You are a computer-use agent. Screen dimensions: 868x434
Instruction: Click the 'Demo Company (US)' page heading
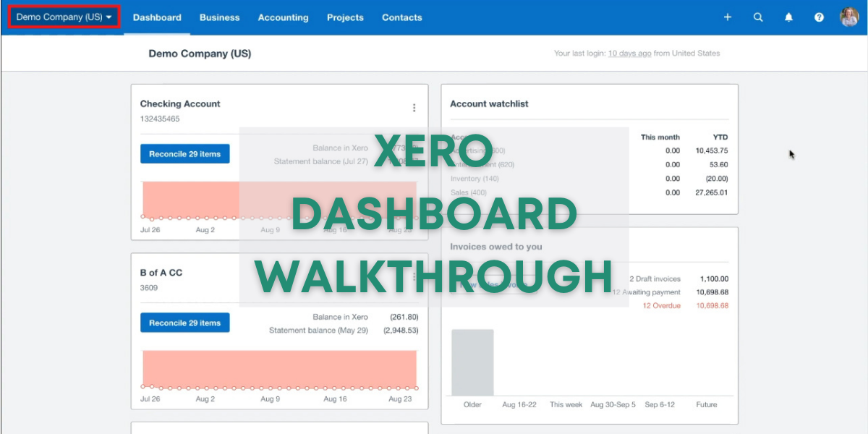(200, 54)
